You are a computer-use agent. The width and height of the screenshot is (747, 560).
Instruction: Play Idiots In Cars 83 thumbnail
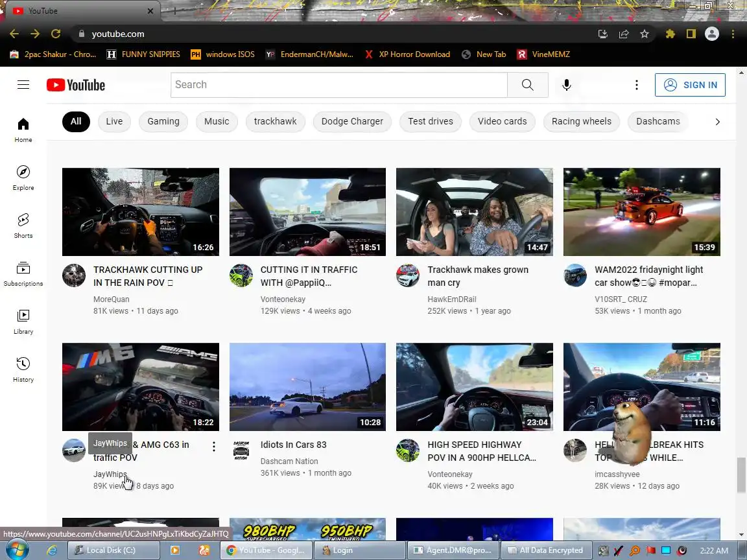[308, 387]
